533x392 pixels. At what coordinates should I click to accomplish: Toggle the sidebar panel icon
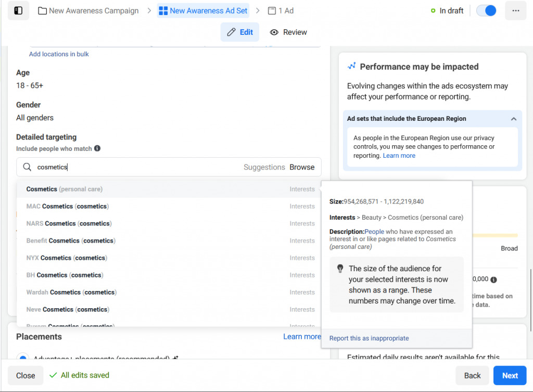pos(18,10)
